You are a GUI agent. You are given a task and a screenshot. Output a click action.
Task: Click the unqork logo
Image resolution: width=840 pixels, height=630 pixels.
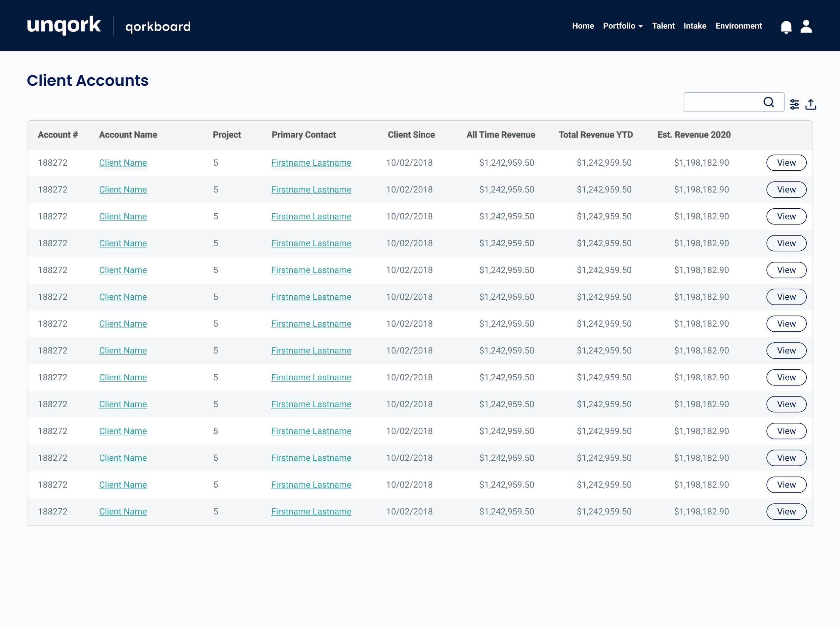tap(64, 26)
